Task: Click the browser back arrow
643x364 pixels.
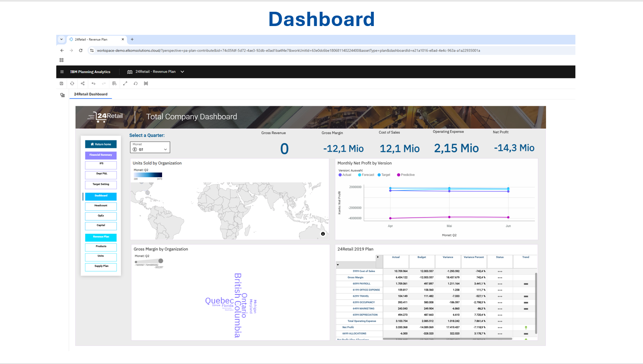Action: coord(62,50)
